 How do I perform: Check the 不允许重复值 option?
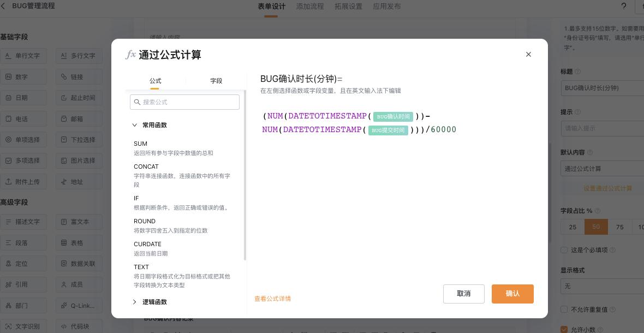[x=564, y=310]
